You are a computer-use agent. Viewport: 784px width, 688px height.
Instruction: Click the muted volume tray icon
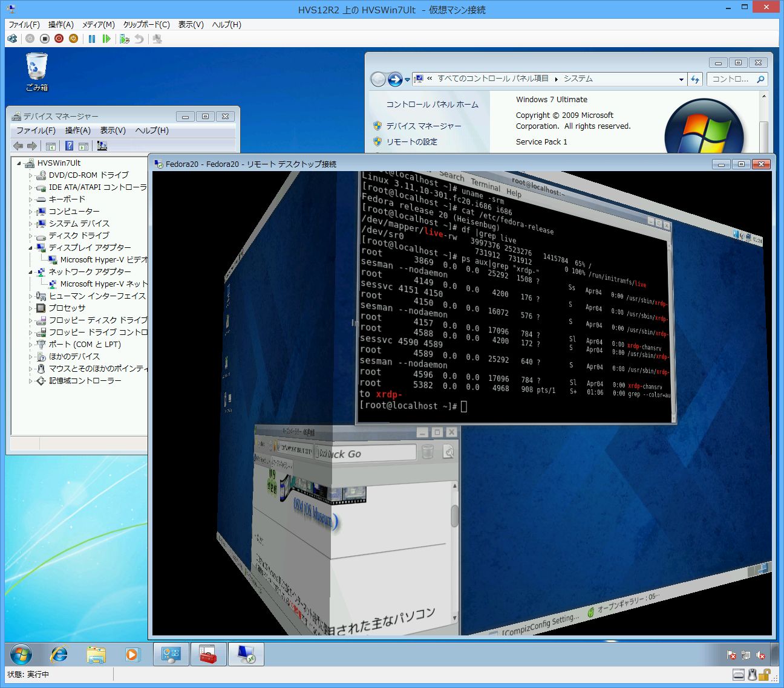click(x=760, y=655)
